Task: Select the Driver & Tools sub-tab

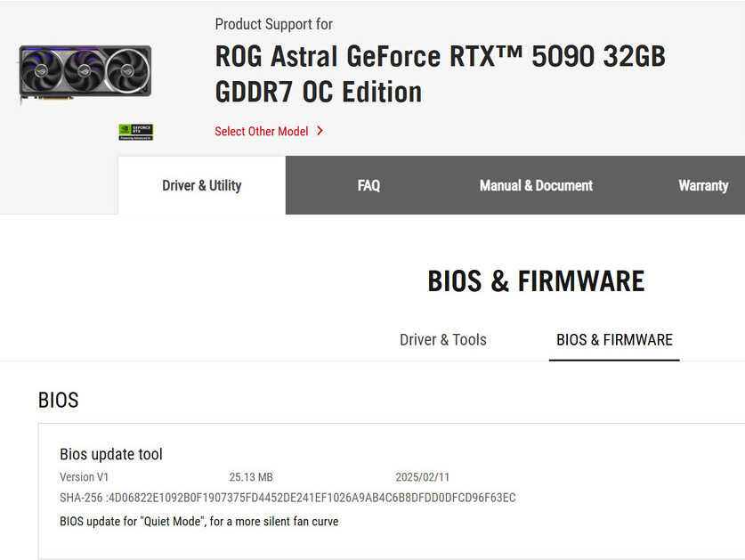Action: [x=443, y=340]
